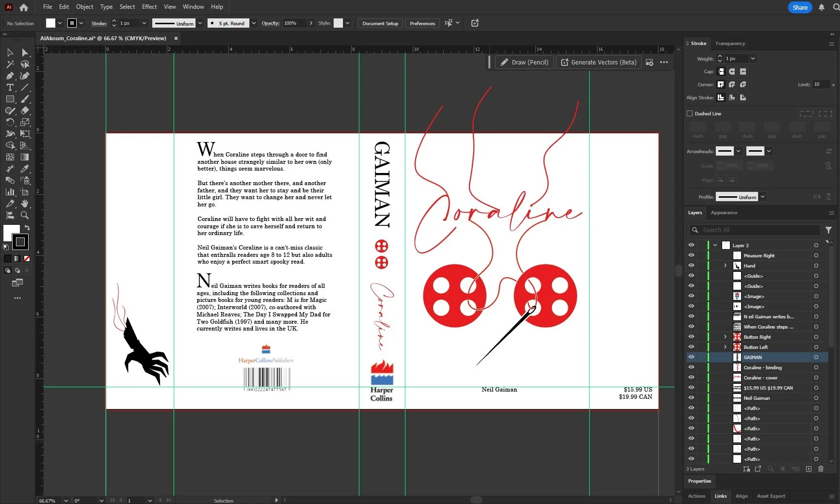The width and height of the screenshot is (840, 504).
Task: Open the Object menu
Action: (x=84, y=7)
